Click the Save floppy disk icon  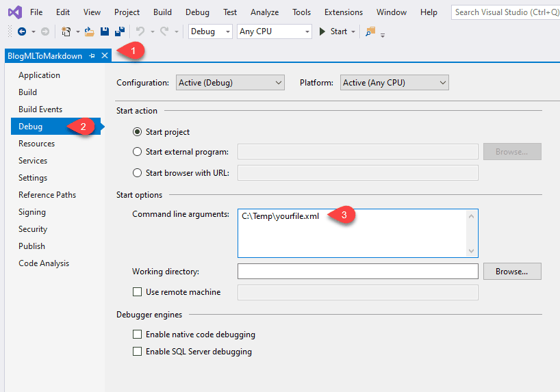[105, 31]
